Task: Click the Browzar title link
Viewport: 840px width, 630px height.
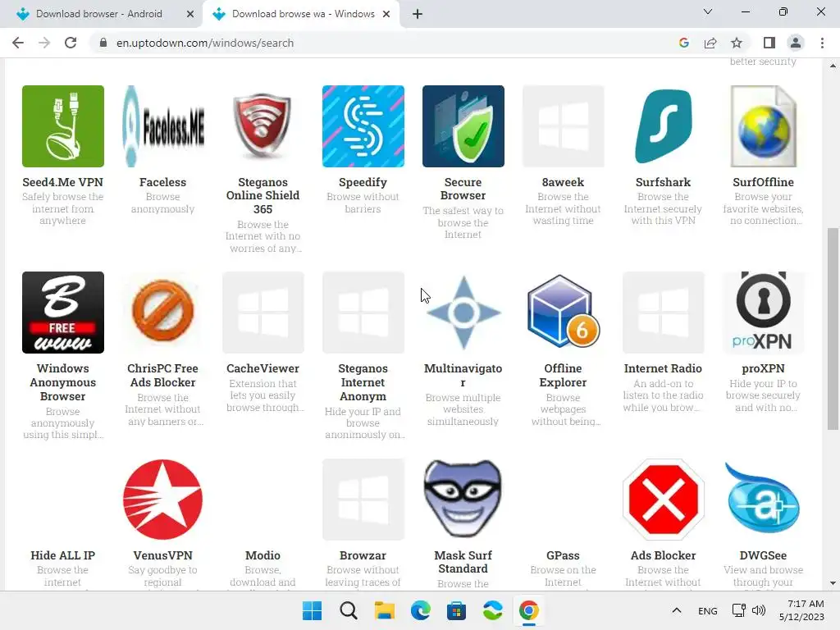Action: [x=363, y=555]
